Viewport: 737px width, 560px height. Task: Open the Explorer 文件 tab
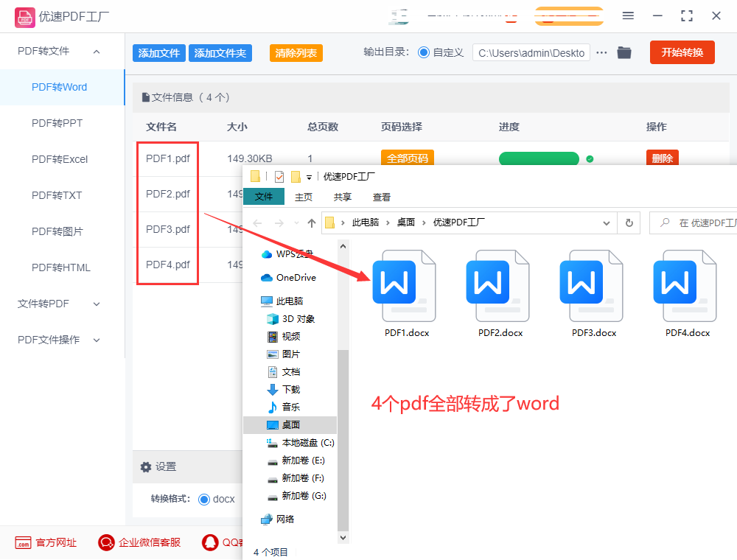(x=264, y=197)
